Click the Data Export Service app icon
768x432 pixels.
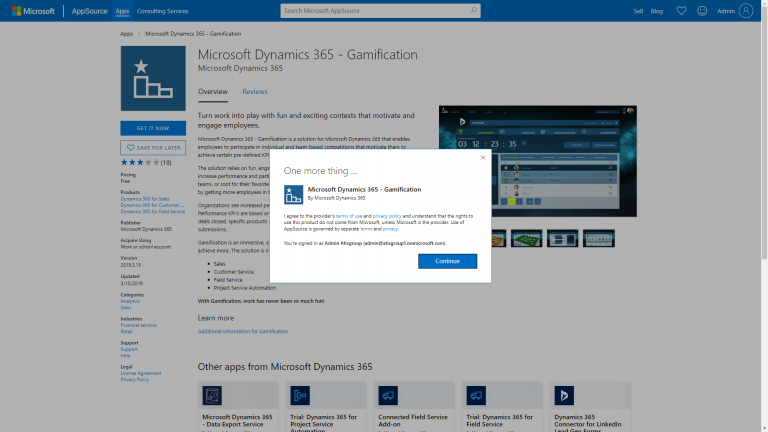tap(212, 395)
